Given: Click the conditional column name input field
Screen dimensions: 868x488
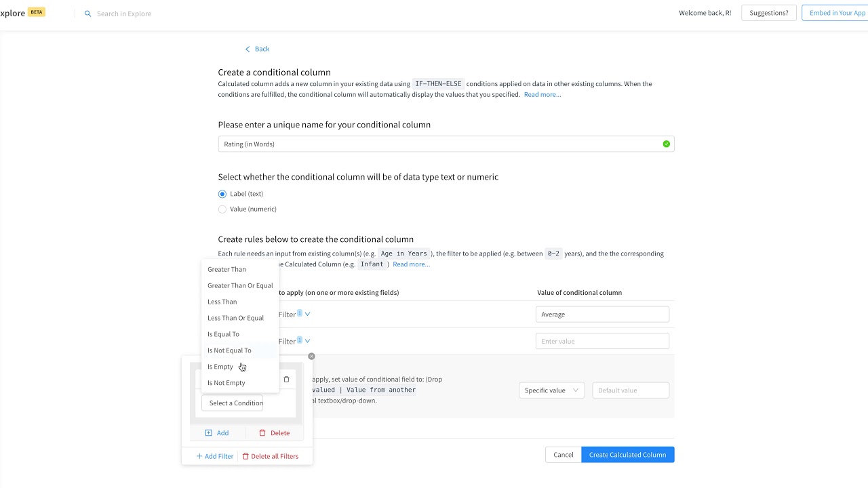Looking at the screenshot, I should tap(441, 144).
